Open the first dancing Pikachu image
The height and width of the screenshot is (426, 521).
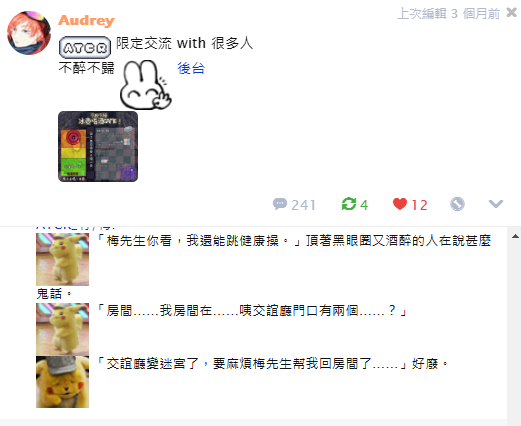[63, 259]
